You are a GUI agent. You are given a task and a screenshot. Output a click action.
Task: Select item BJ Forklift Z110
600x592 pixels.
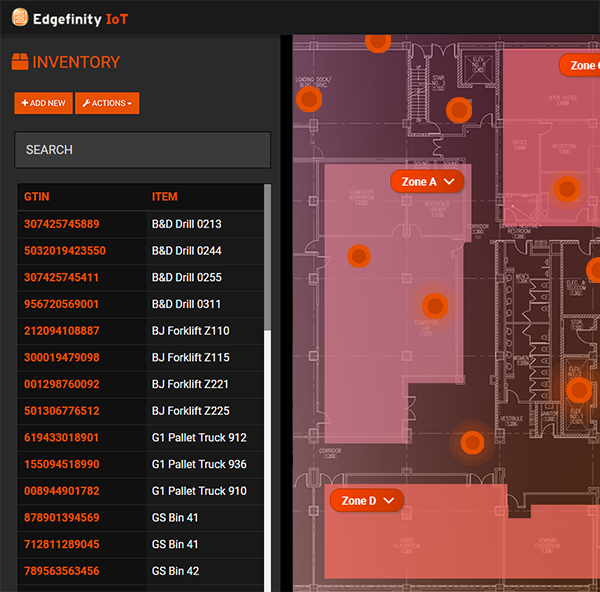(x=191, y=331)
